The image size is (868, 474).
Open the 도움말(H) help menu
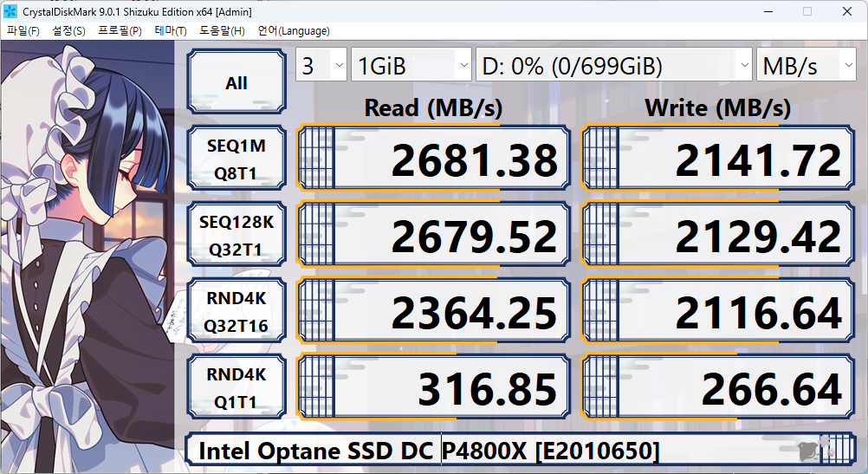pyautogui.click(x=222, y=31)
